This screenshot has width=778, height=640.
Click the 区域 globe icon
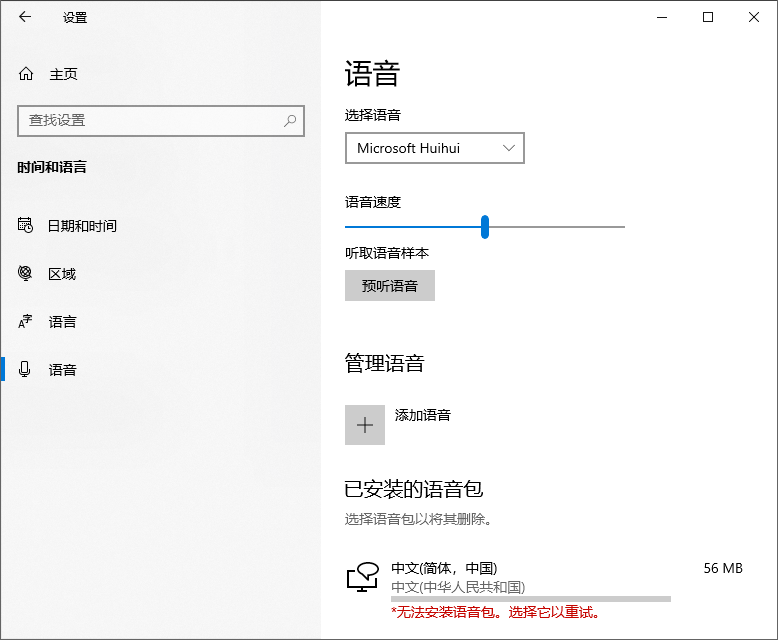click(x=25, y=273)
